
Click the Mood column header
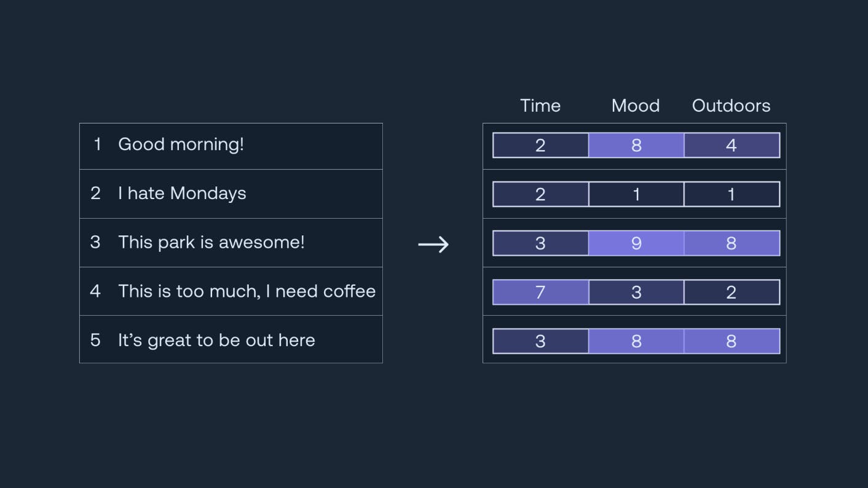point(636,106)
